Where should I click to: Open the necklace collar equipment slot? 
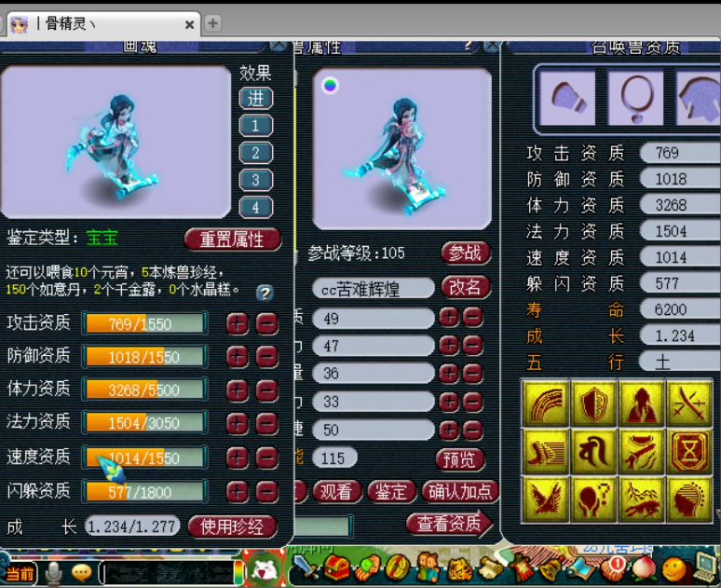click(636, 98)
